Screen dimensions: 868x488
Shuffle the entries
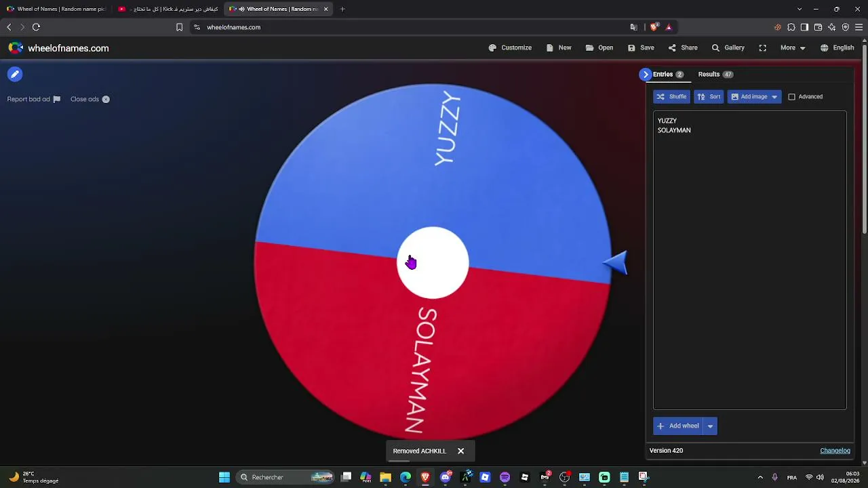[671, 97]
